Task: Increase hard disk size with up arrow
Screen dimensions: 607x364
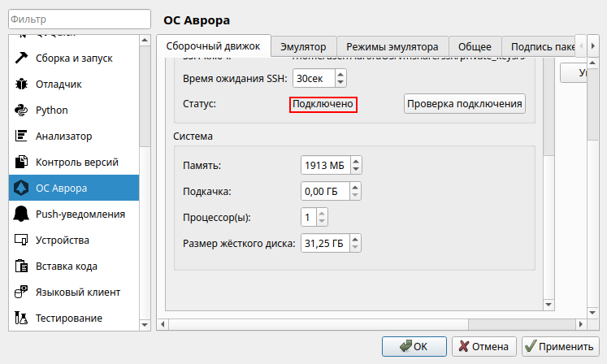Action: coord(355,239)
